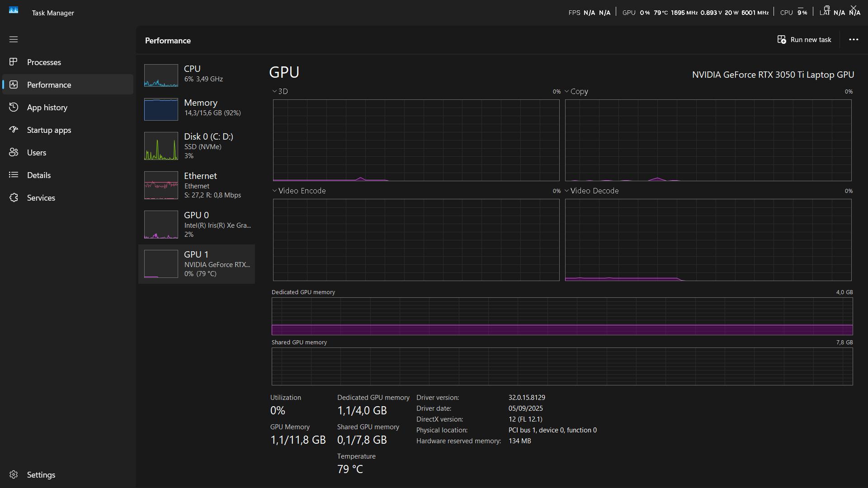Image resolution: width=868 pixels, height=488 pixels.
Task: Click the hamburger navigation menu icon
Action: (14, 39)
